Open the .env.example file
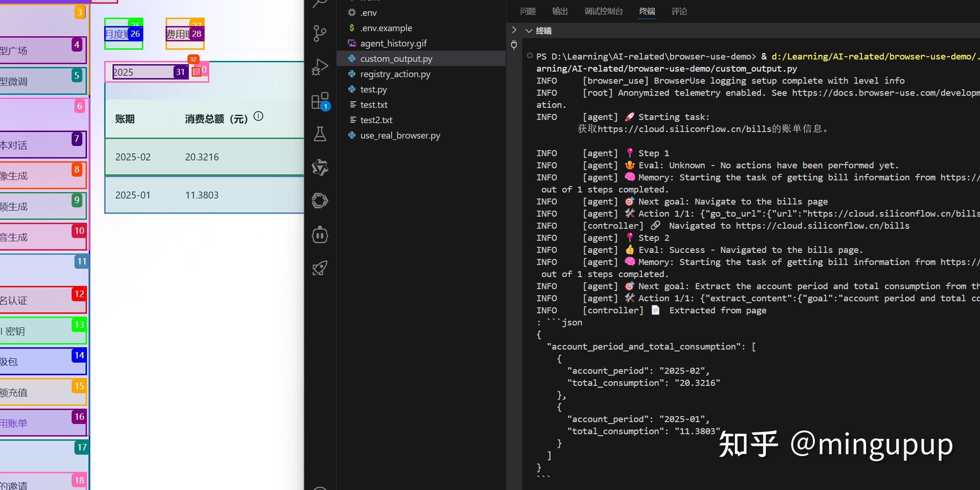Image resolution: width=980 pixels, height=490 pixels. 421,28
